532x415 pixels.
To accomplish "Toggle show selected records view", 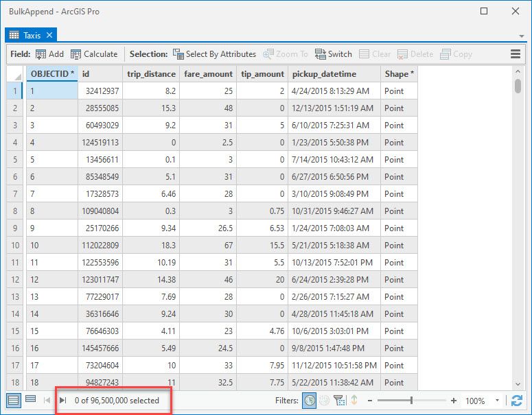I will pos(30,400).
